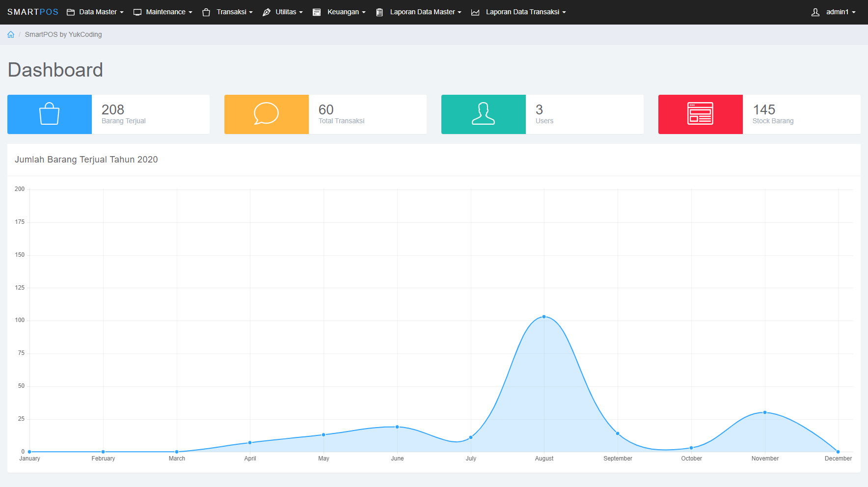This screenshot has height=487, width=868.
Task: Click the August peak data point
Action: 544,317
